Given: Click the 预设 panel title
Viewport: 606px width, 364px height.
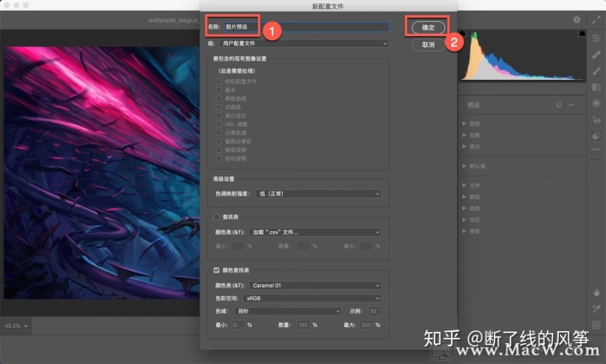Looking at the screenshot, I should [473, 105].
